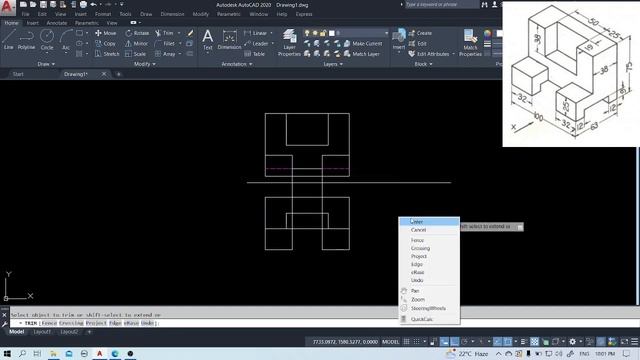Viewport: 640px width, 360px height.
Task: Select the Line tool
Action: [9, 39]
